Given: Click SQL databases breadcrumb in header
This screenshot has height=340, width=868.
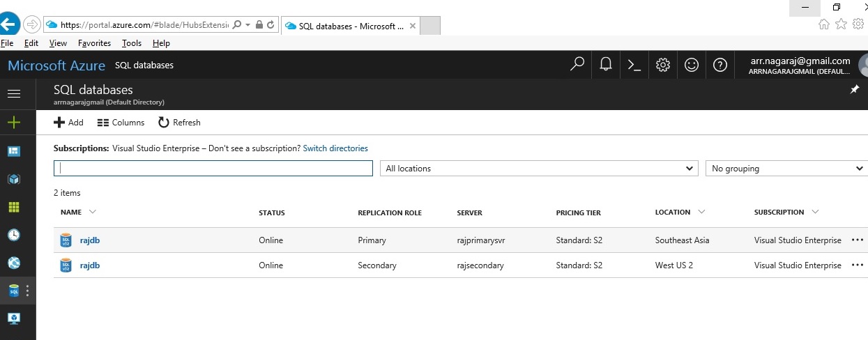Looking at the screenshot, I should (144, 65).
